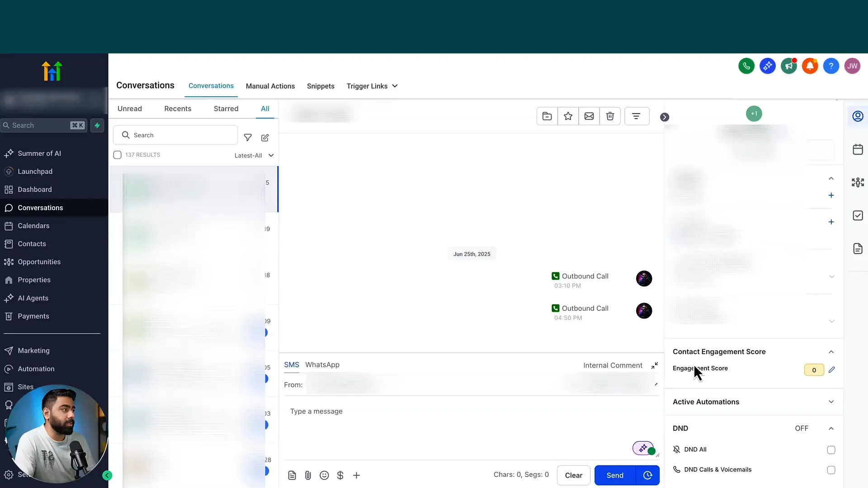Delete the conversation using trash icon

[610, 116]
